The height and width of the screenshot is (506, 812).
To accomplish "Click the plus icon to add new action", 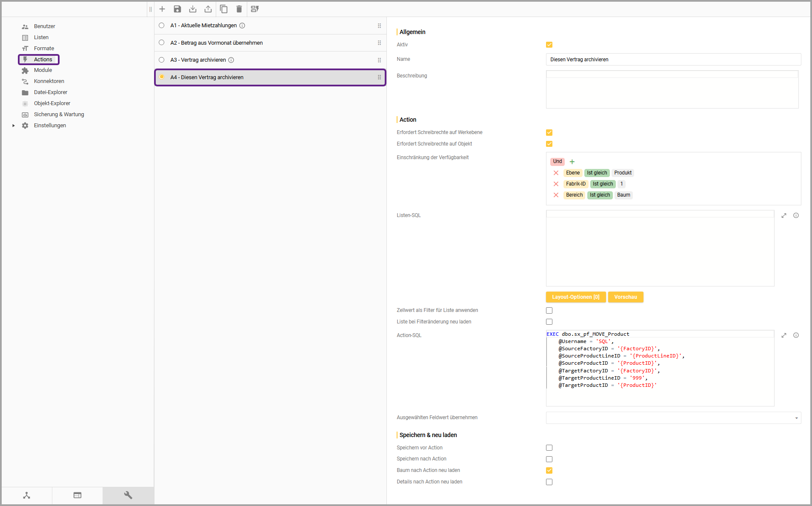I will (x=162, y=9).
